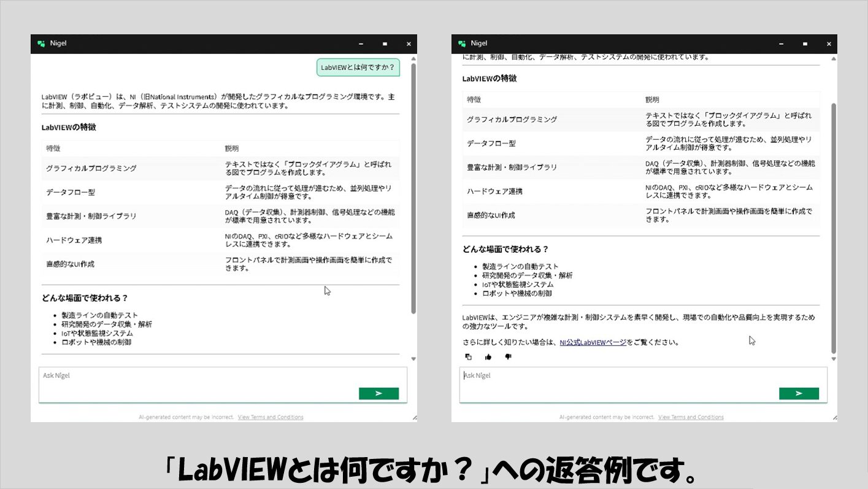Click LabVIEWの特徴 heading in right window
The height and width of the screenshot is (489, 868).
pos(490,79)
